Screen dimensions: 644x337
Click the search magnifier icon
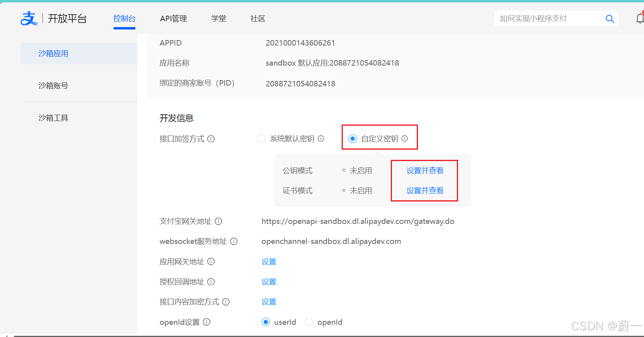coord(610,19)
